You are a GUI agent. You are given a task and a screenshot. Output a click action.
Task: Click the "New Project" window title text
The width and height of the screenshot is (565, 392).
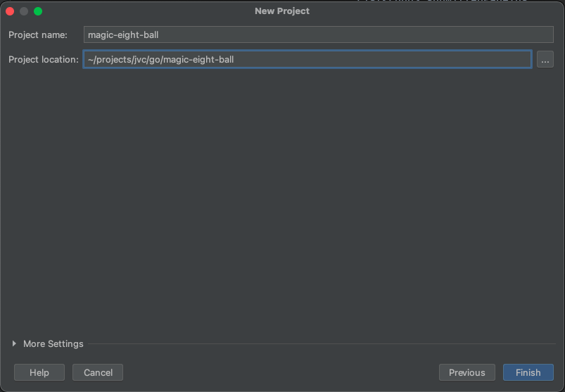click(282, 11)
